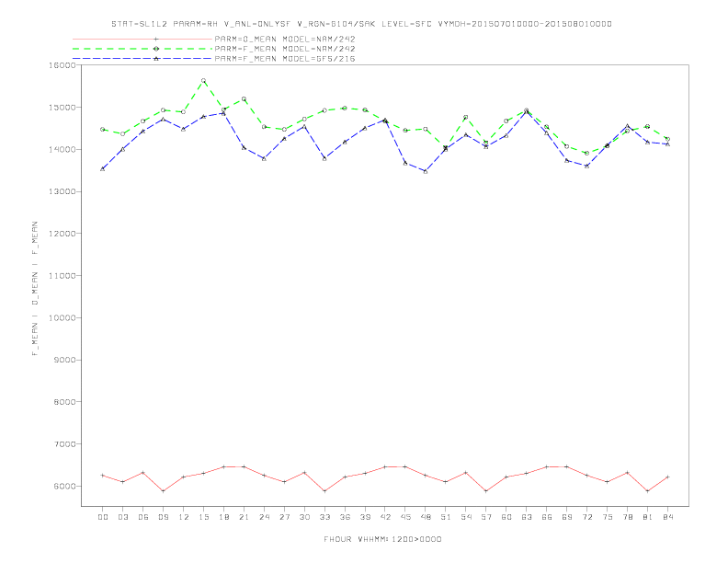Click y-axis tick label 13000

pyautogui.click(x=62, y=191)
